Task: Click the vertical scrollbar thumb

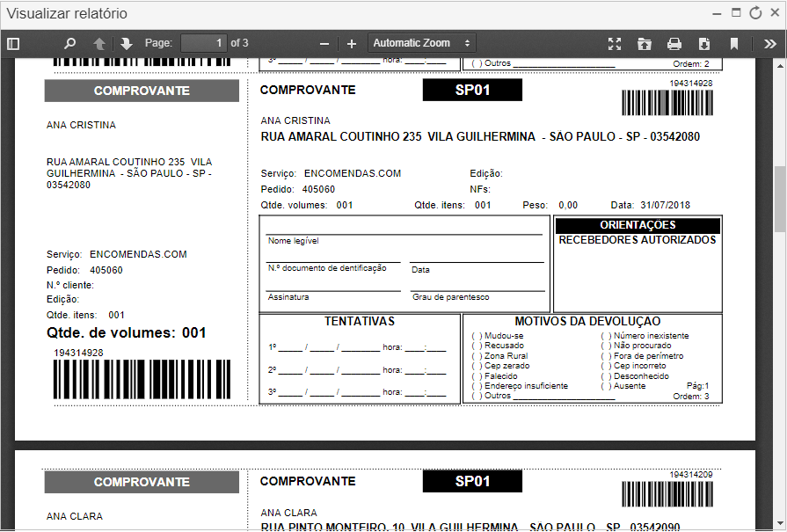Action: (781, 198)
